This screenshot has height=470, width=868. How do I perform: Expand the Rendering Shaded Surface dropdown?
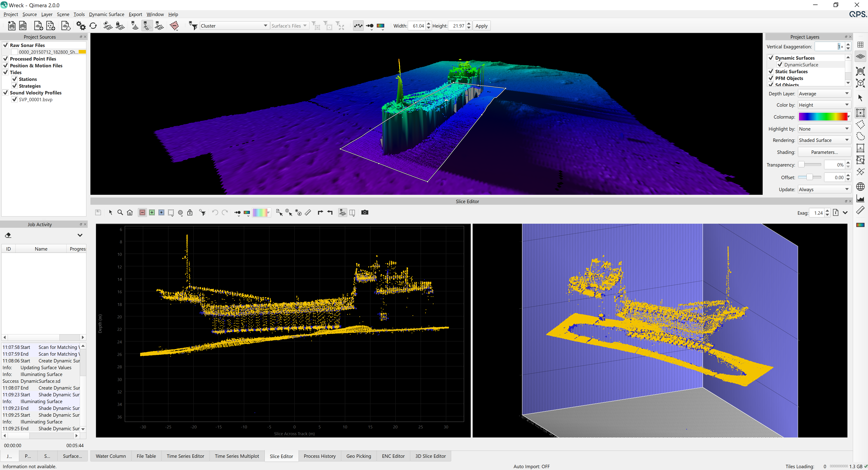pos(824,140)
